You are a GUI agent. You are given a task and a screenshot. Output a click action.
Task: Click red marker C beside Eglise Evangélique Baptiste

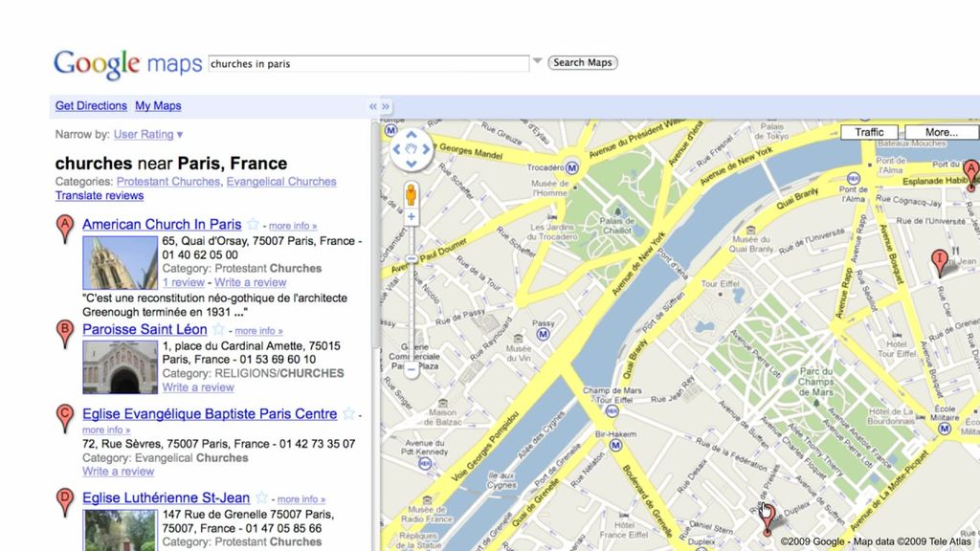click(x=65, y=417)
